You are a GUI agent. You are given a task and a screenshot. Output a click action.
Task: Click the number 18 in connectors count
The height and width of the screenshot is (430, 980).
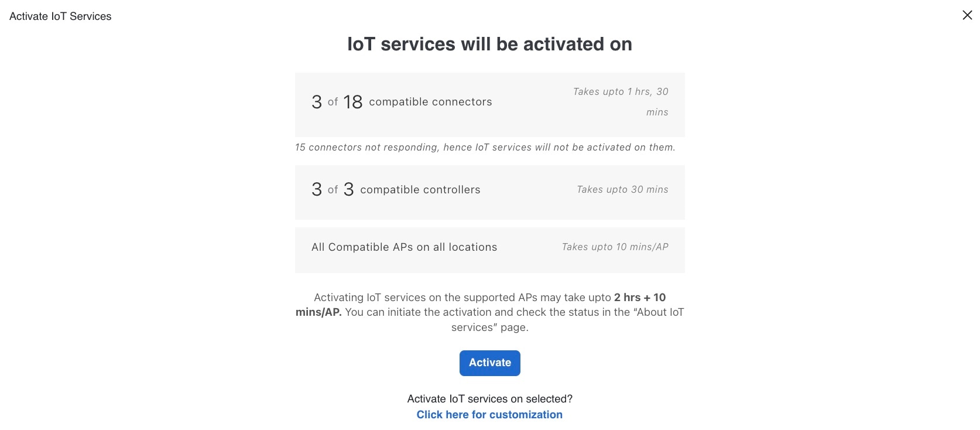click(353, 102)
